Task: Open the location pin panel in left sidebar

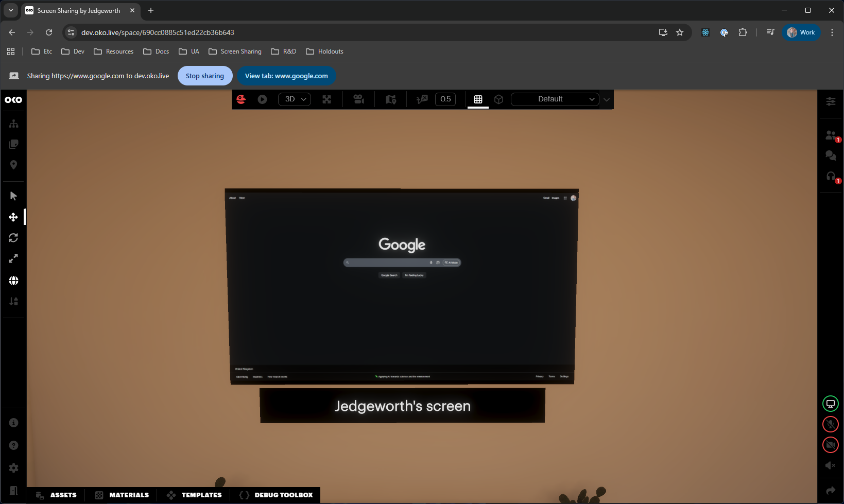Action: [x=13, y=165]
